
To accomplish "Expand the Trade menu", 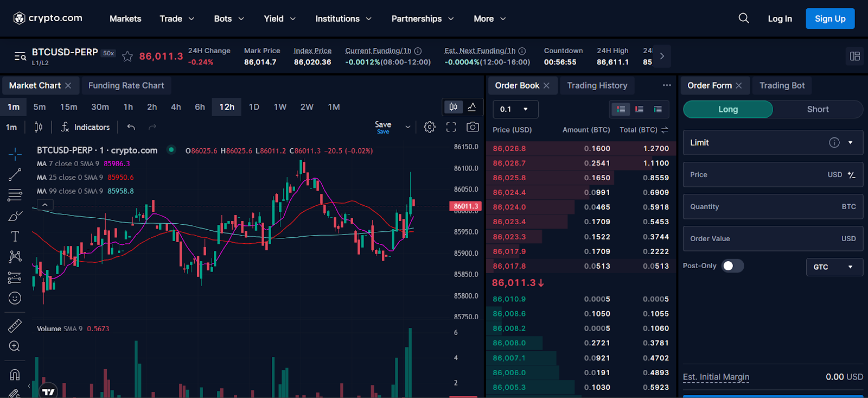I will point(177,18).
